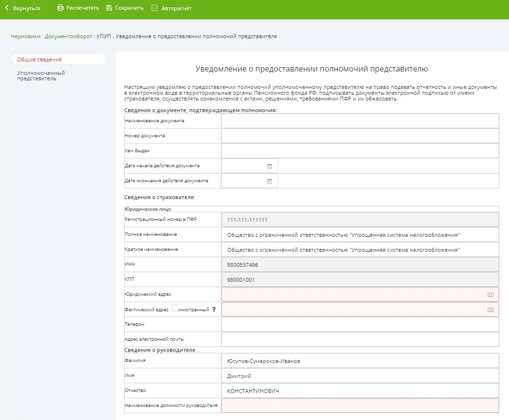
Task: Toggle the Авторасчёт checkbox
Action: [155, 8]
